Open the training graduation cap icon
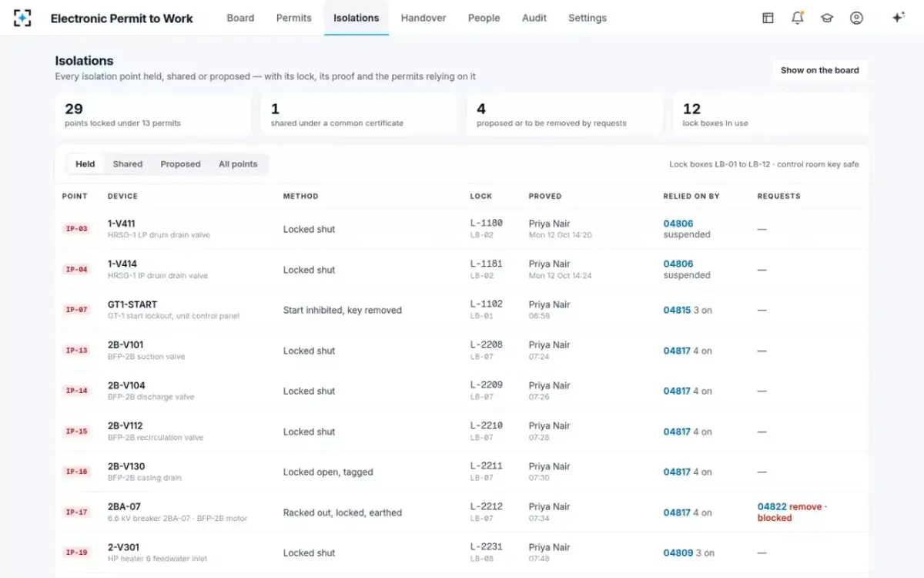The image size is (924, 578). tap(827, 18)
